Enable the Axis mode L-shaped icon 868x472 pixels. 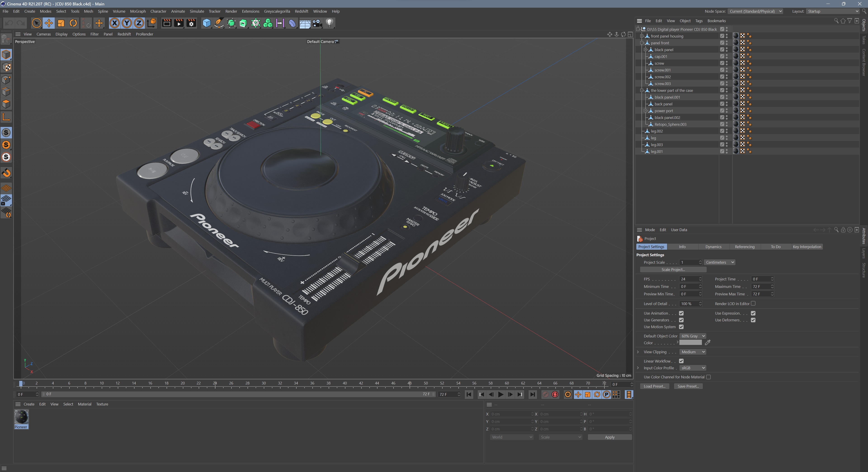pyautogui.click(x=6, y=117)
